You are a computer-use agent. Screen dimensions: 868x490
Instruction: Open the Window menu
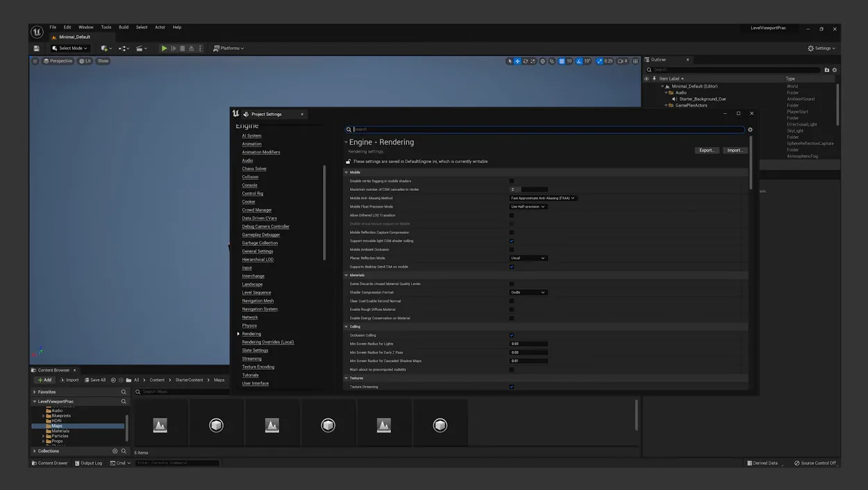(86, 27)
